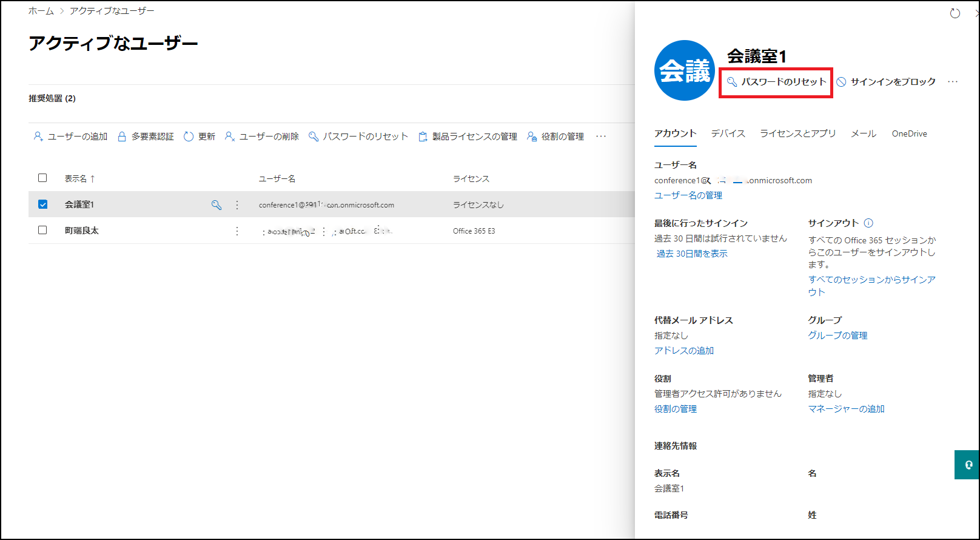The width and height of the screenshot is (980, 540).
Task: Sort by the 表示名 column header
Action: pyautogui.click(x=76, y=178)
